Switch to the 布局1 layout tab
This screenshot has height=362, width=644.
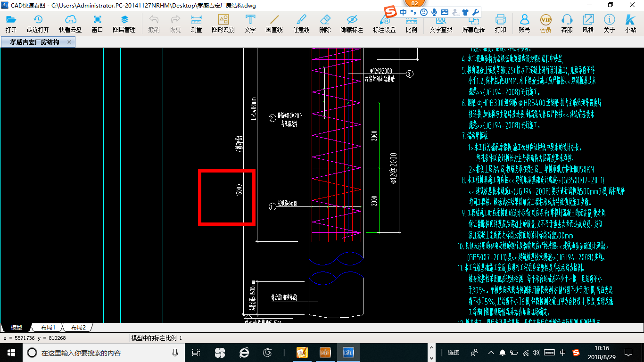click(48, 327)
